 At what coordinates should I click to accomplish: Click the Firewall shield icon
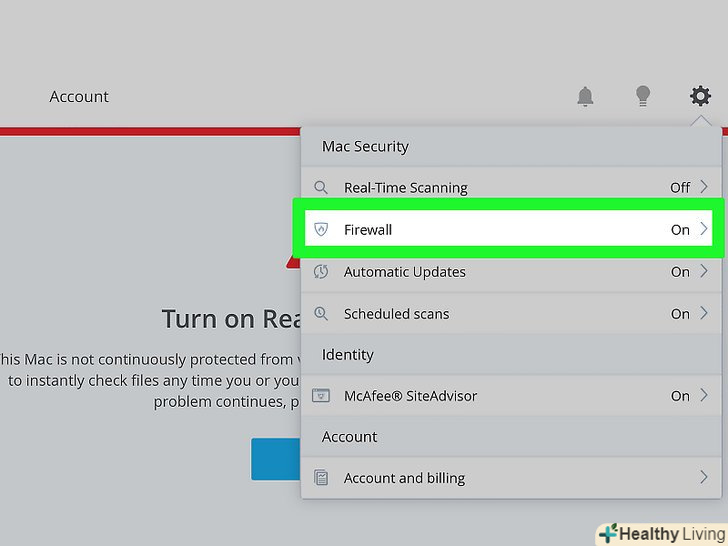point(321,230)
